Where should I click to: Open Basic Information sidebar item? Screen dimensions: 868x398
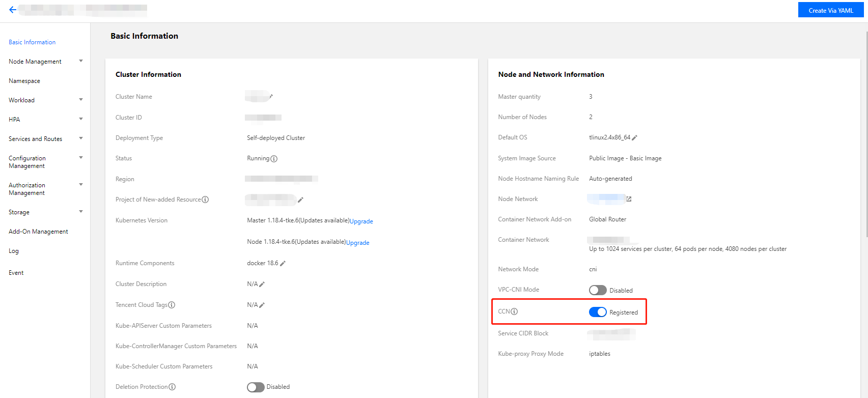32,42
